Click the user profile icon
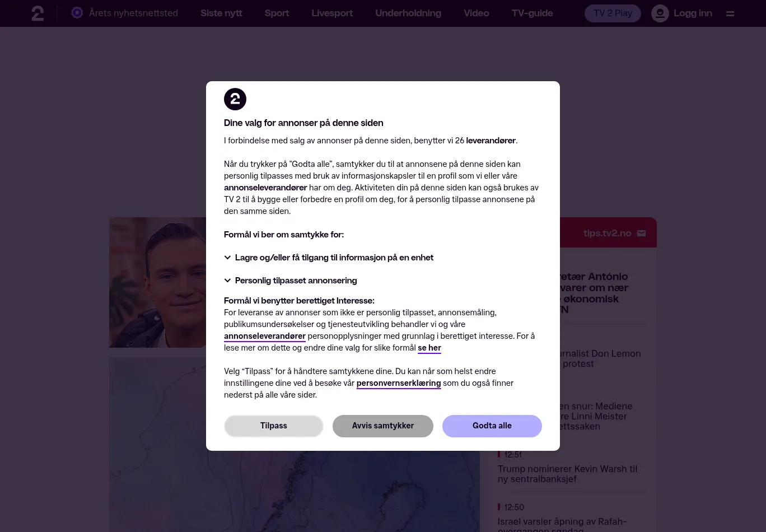 tap(660, 13)
